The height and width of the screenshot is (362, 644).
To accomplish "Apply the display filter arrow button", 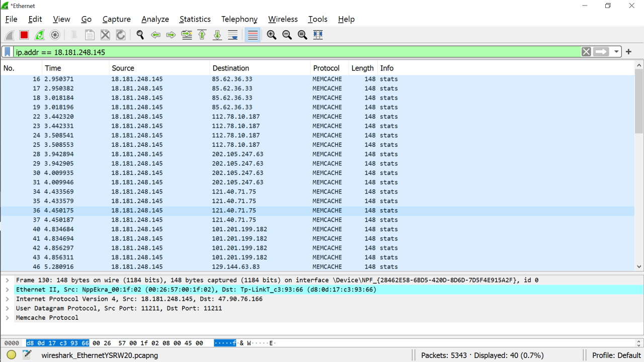I will (601, 52).
